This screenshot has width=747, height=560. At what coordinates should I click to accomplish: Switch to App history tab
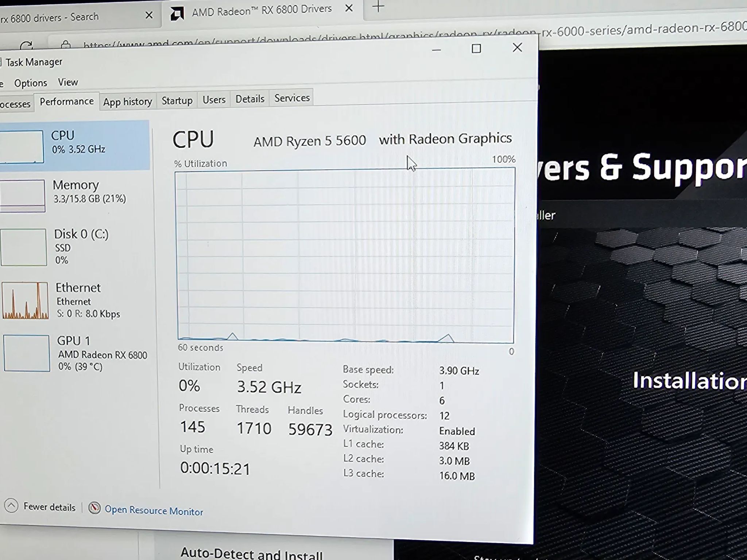(x=127, y=102)
